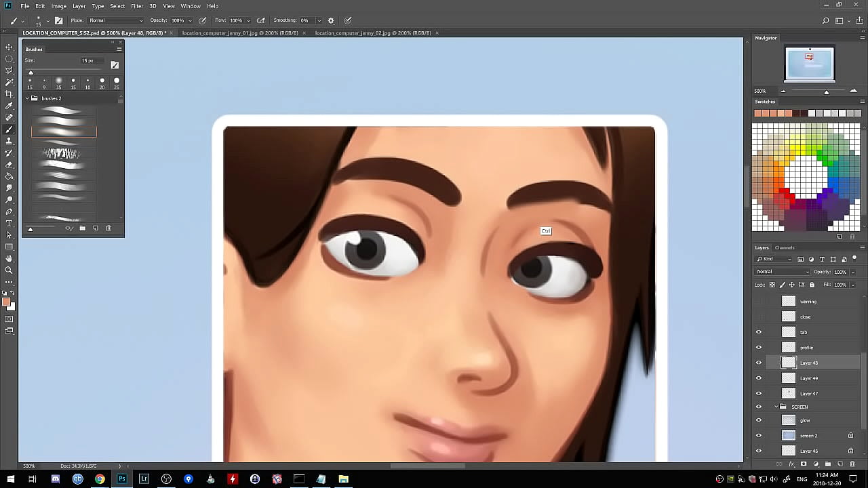Select the Crop tool
The height and width of the screenshot is (488, 868).
tap(9, 94)
